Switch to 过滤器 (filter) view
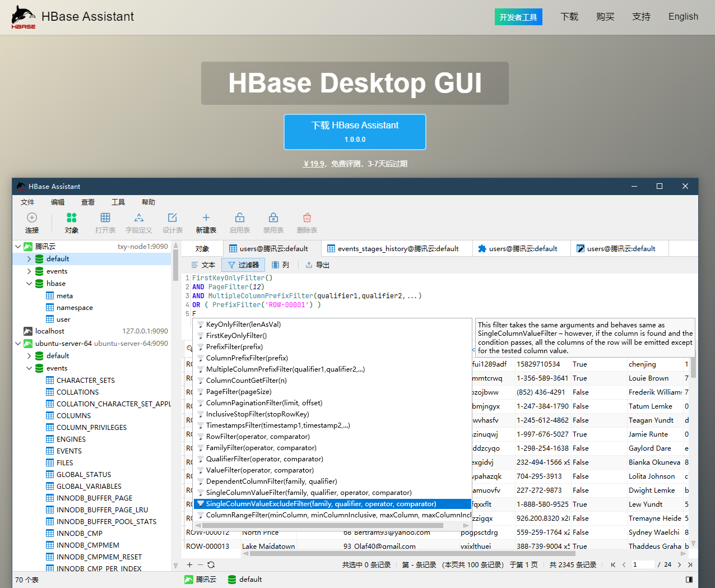Image resolution: width=715 pixels, height=588 pixels. 243,265
